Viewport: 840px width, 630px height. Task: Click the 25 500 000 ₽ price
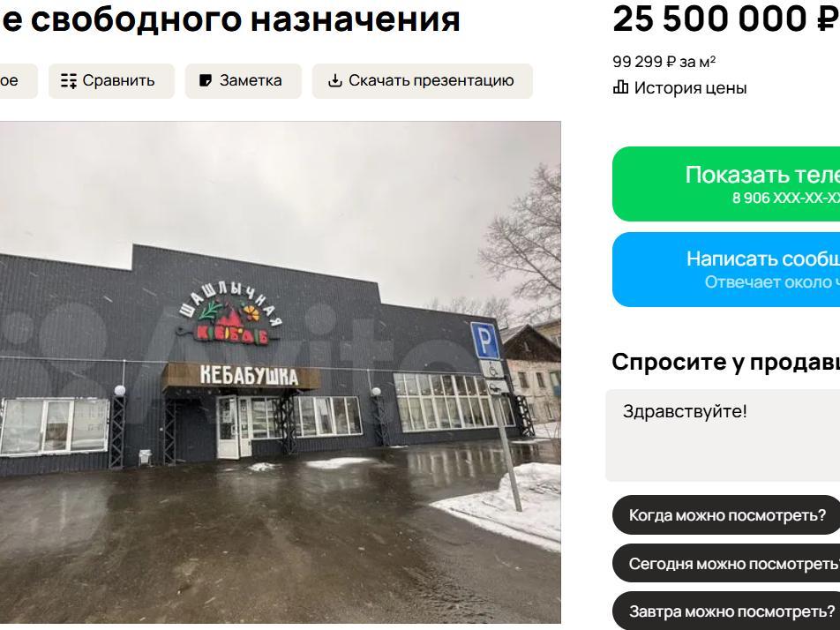pyautogui.click(x=726, y=19)
